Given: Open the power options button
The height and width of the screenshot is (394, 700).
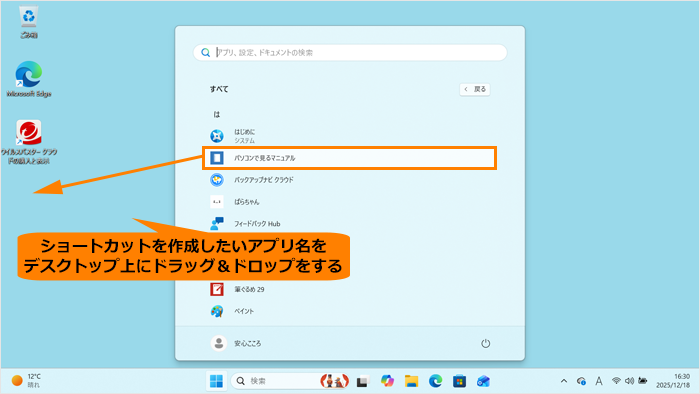Looking at the screenshot, I should pyautogui.click(x=485, y=343).
